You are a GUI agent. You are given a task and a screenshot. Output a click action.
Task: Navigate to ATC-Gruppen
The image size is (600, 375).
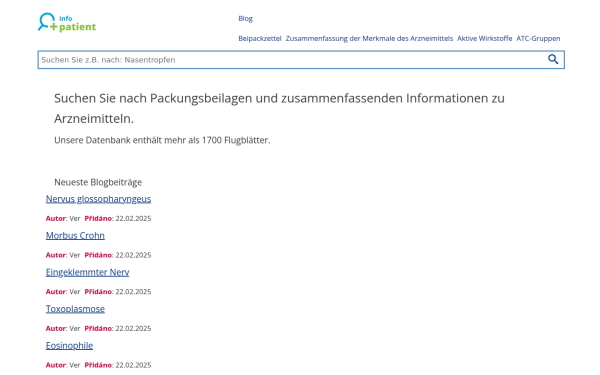coord(538,38)
